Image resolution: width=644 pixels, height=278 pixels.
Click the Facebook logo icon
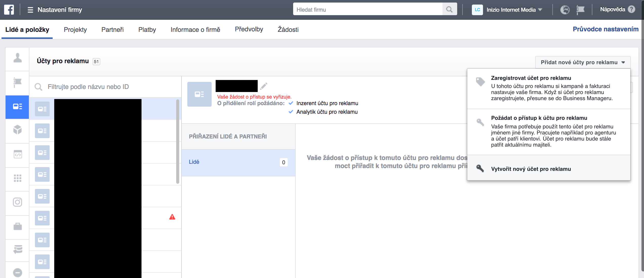point(9,10)
